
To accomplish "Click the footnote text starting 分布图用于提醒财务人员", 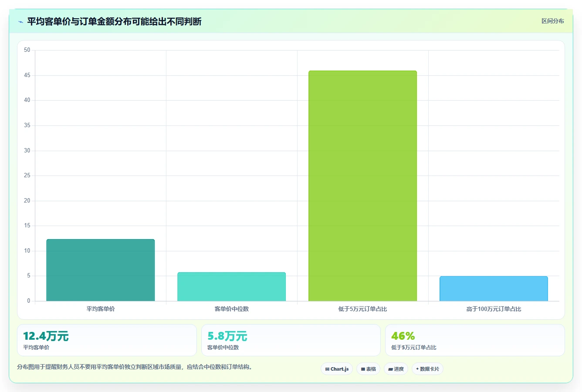I will 135,367.
